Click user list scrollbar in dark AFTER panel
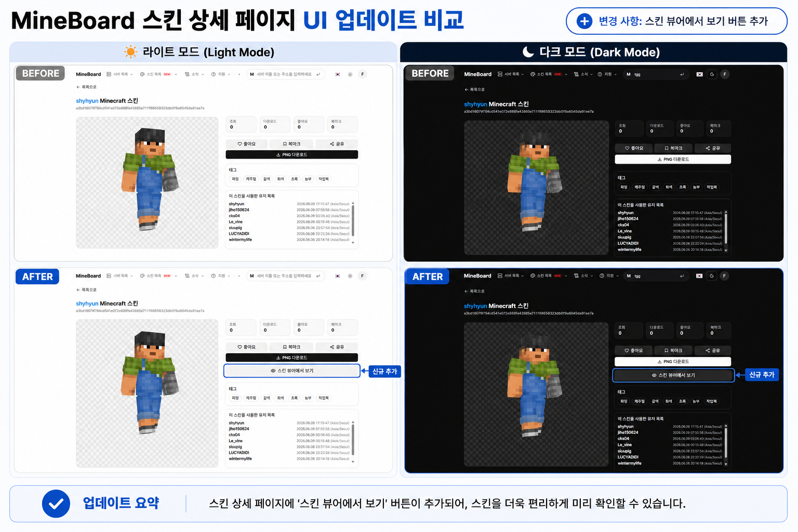Image resolution: width=798 pixels, height=532 pixels. pos(726,445)
